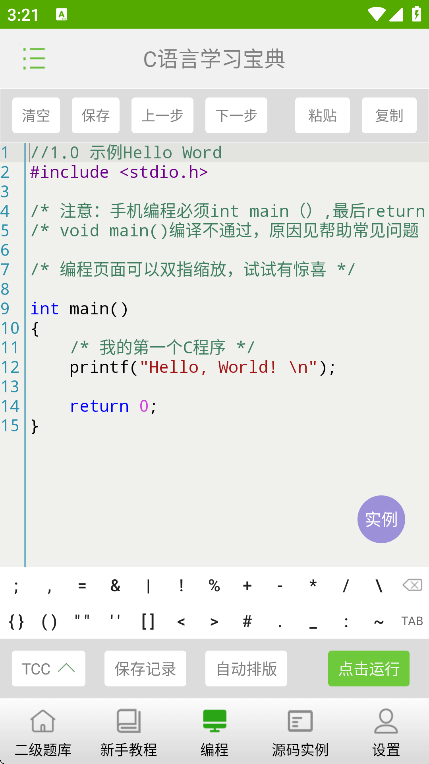This screenshot has height=764, width=429.
Task: Click the 复制 copy button
Action: pyautogui.click(x=389, y=115)
